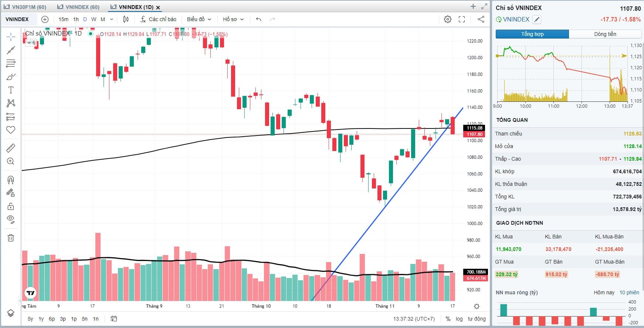644x328 pixels.
Task: Click the 10 phiên link
Action: click(x=629, y=292)
